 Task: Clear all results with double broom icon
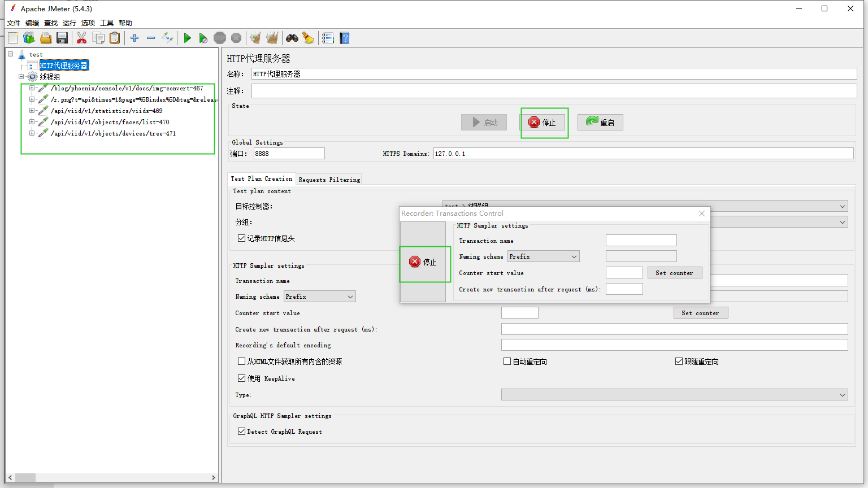(272, 38)
